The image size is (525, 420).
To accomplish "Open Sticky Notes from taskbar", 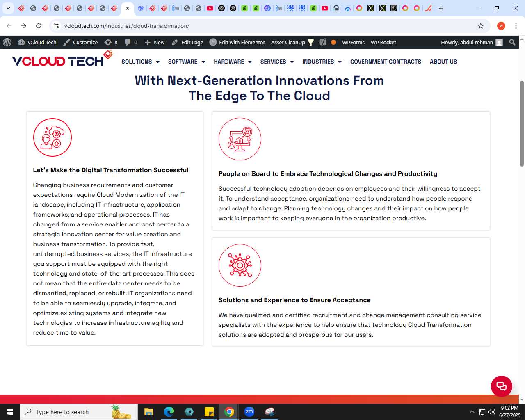I will point(209,412).
